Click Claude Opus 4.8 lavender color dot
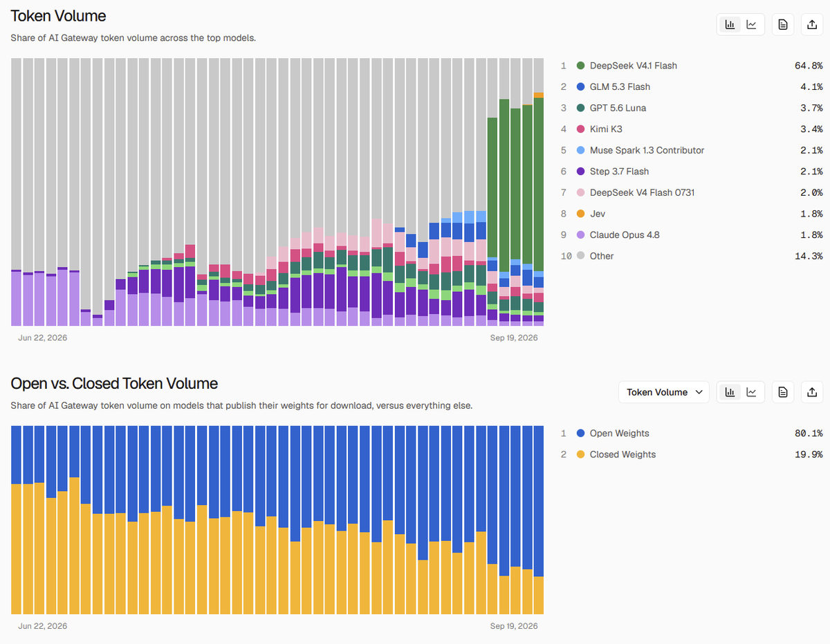This screenshot has height=644, width=830. [x=580, y=234]
